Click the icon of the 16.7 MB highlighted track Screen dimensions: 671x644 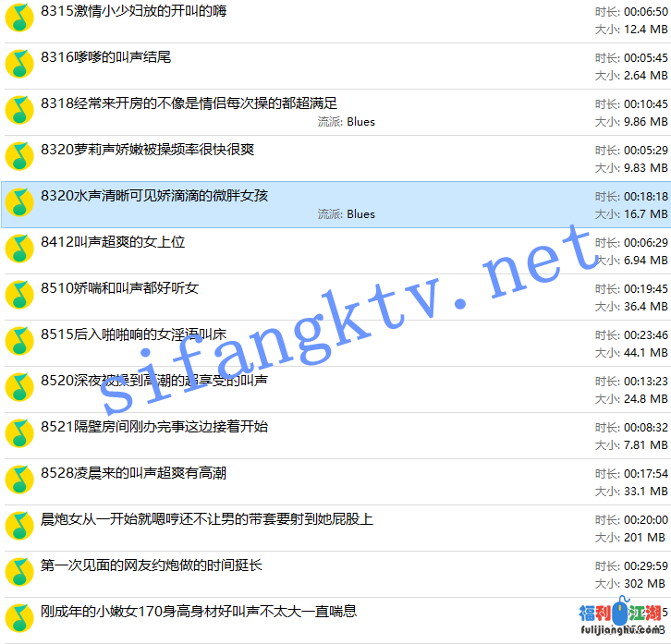pos(19,203)
